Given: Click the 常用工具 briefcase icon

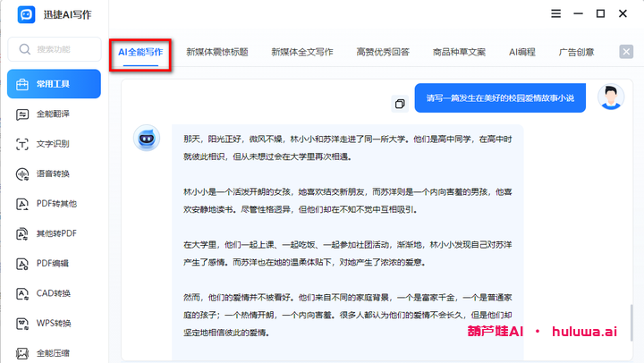Looking at the screenshot, I should tap(22, 84).
